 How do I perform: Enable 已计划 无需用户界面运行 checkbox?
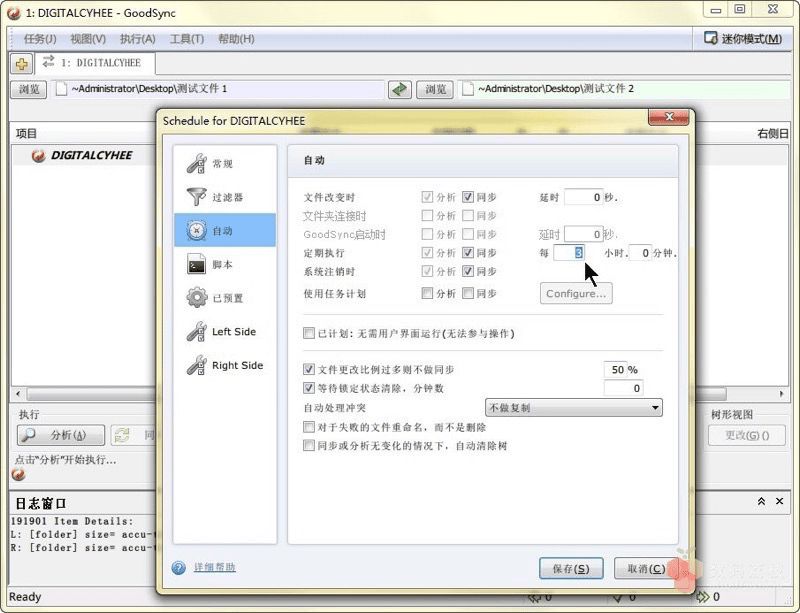[x=309, y=333]
